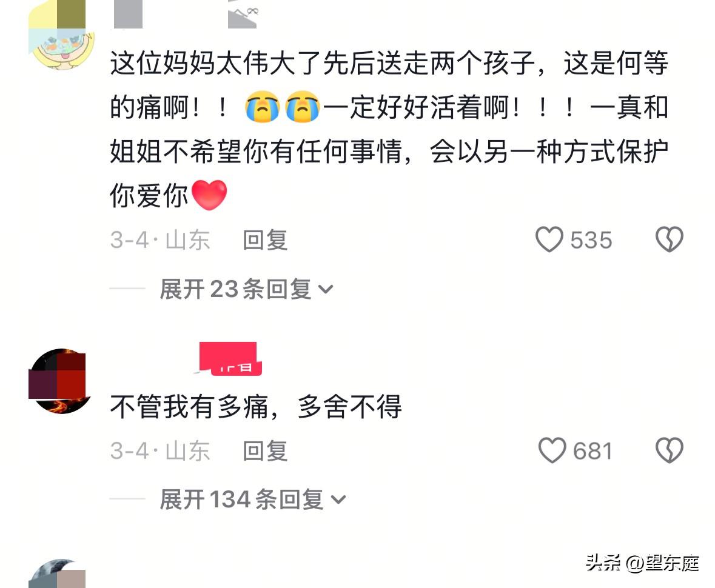Image resolution: width=715 pixels, height=588 pixels.
Task: Like the comment with 535 likes
Action: click(549, 240)
